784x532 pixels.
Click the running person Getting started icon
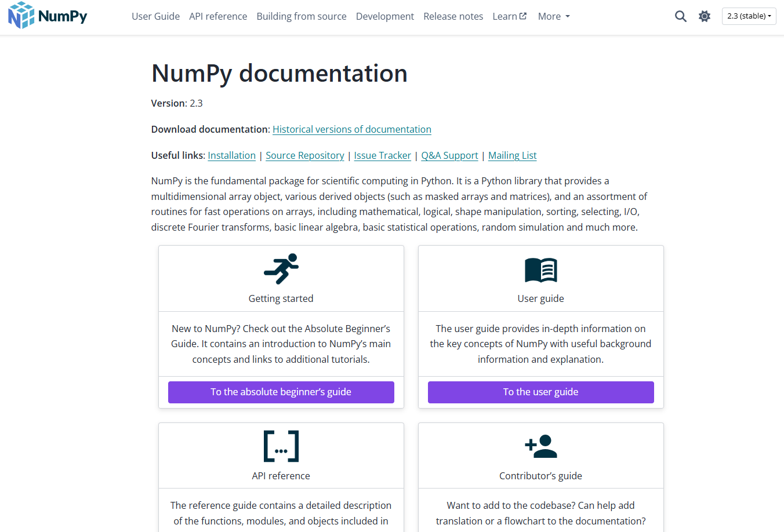(281, 269)
